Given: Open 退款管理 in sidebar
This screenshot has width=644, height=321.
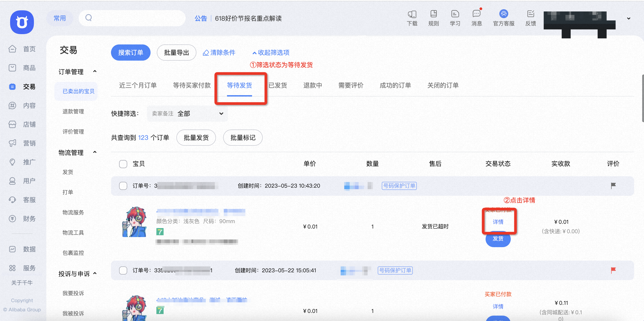Looking at the screenshot, I should pyautogui.click(x=73, y=111).
